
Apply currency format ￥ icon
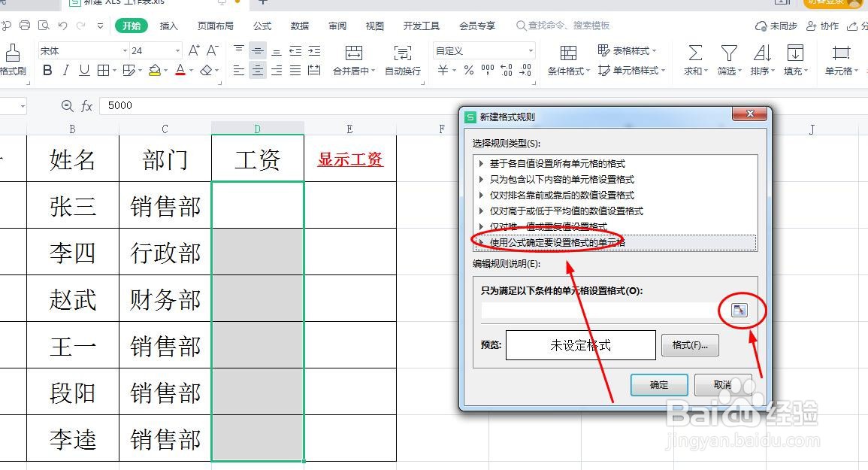pyautogui.click(x=443, y=71)
